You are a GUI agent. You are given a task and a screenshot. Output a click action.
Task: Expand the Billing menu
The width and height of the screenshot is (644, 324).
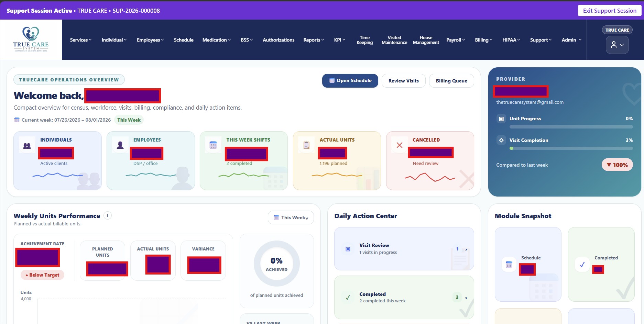484,40
